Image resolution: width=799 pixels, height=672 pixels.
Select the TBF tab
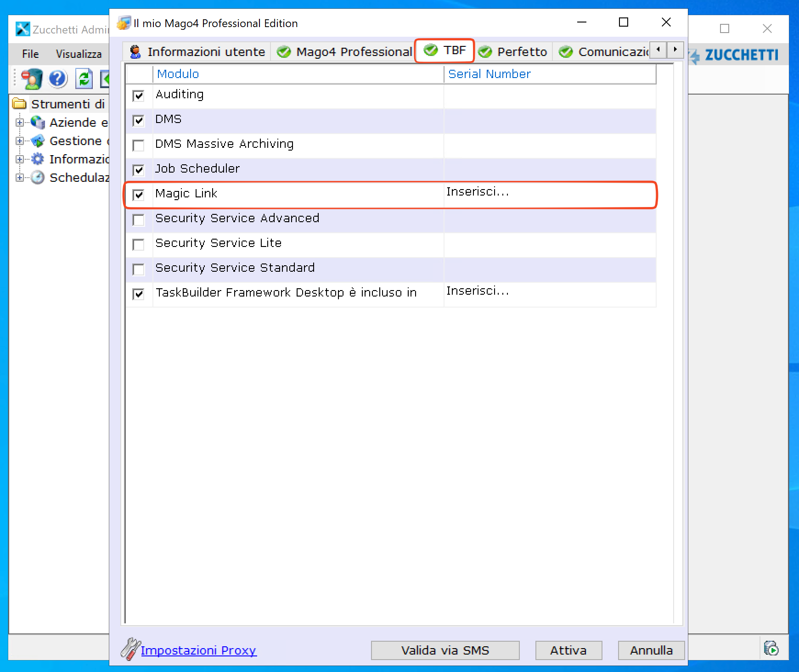coord(445,50)
